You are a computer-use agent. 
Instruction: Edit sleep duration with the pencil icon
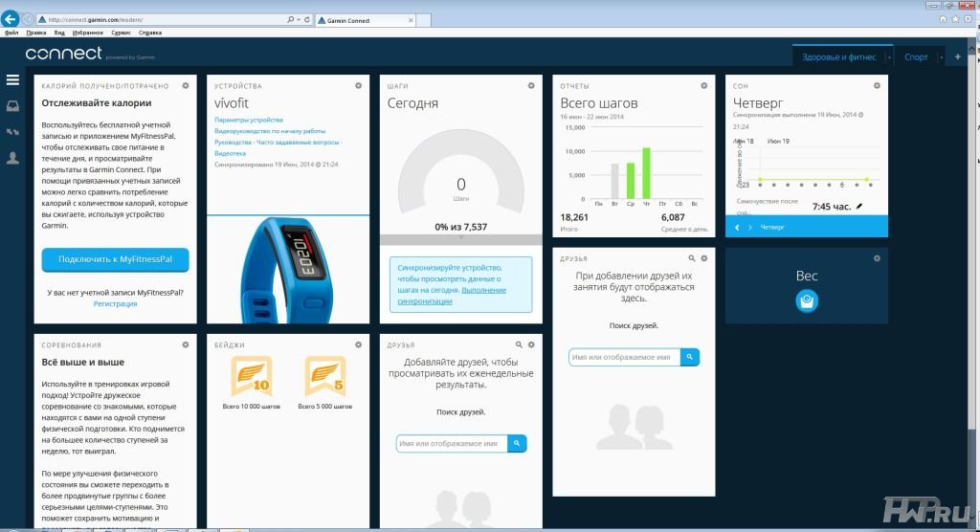click(x=859, y=207)
